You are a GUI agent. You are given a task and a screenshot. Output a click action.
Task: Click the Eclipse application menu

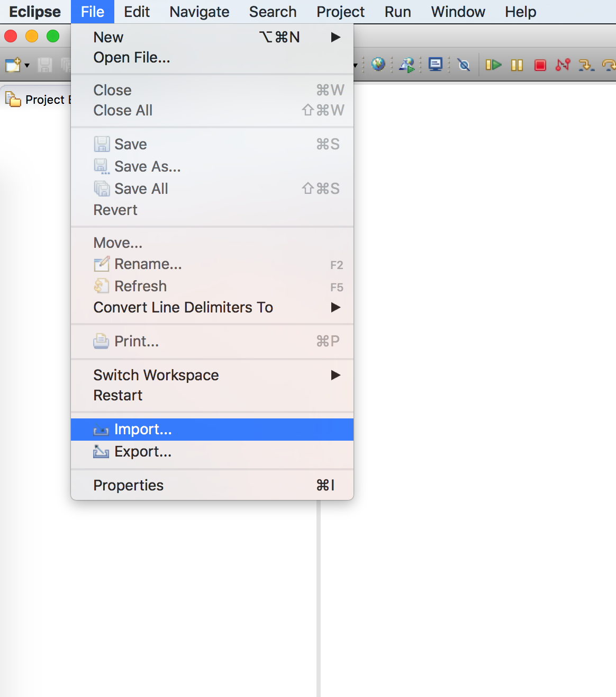coord(35,12)
